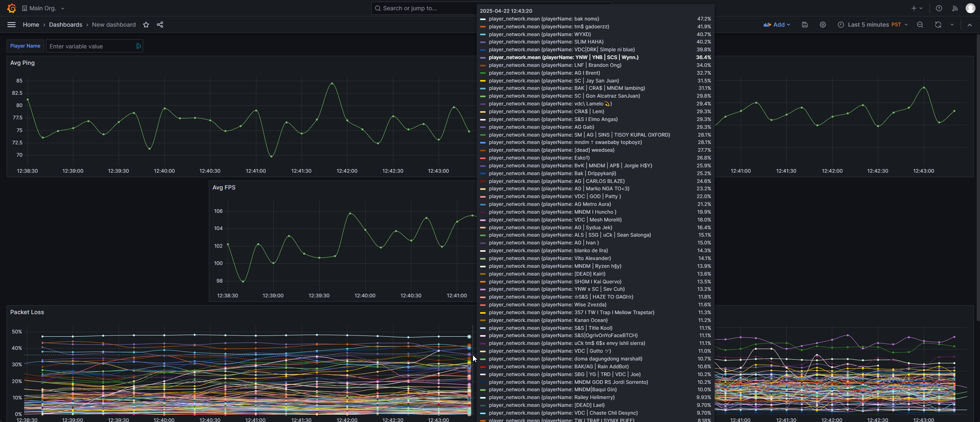Image resolution: width=980 pixels, height=422 pixels.
Task: Click the Grafana logo icon
Action: point(11,8)
